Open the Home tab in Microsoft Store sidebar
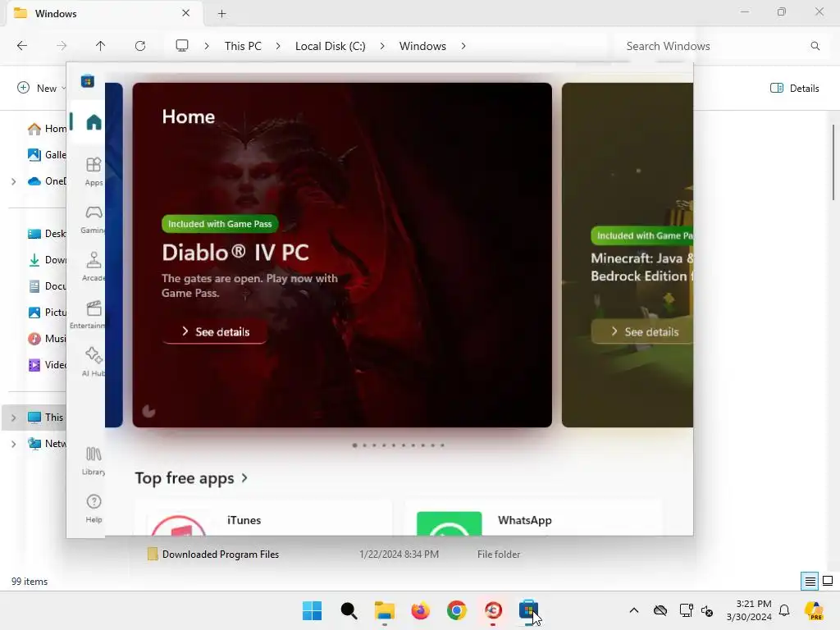Screen dimensions: 840x630 [x=94, y=122]
